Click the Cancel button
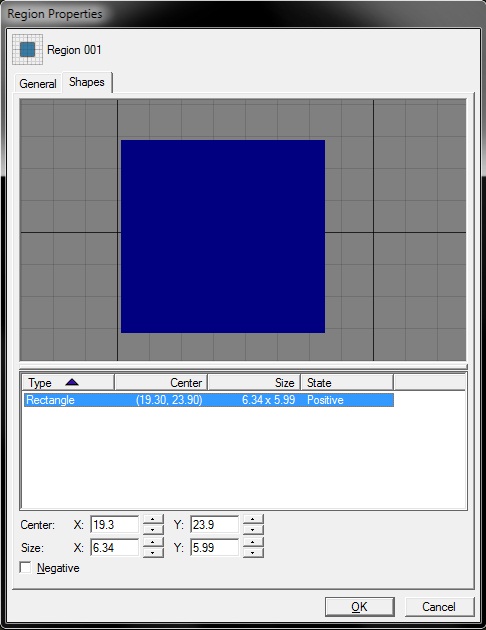 pyautogui.click(x=439, y=606)
